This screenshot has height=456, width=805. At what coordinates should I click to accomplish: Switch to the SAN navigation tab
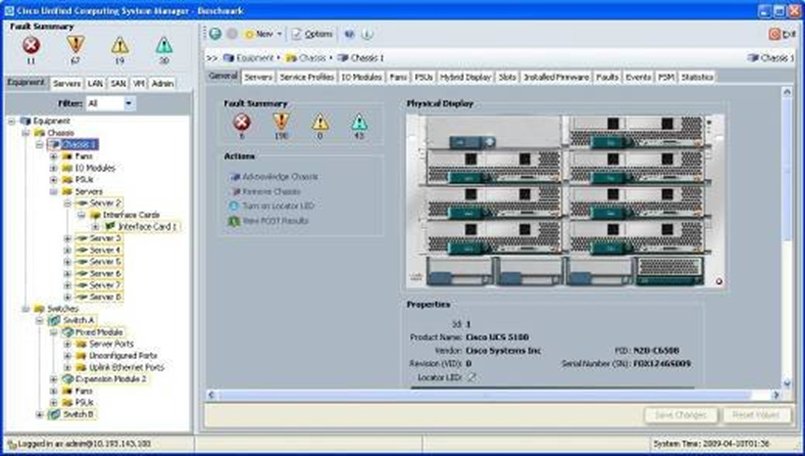tap(118, 83)
